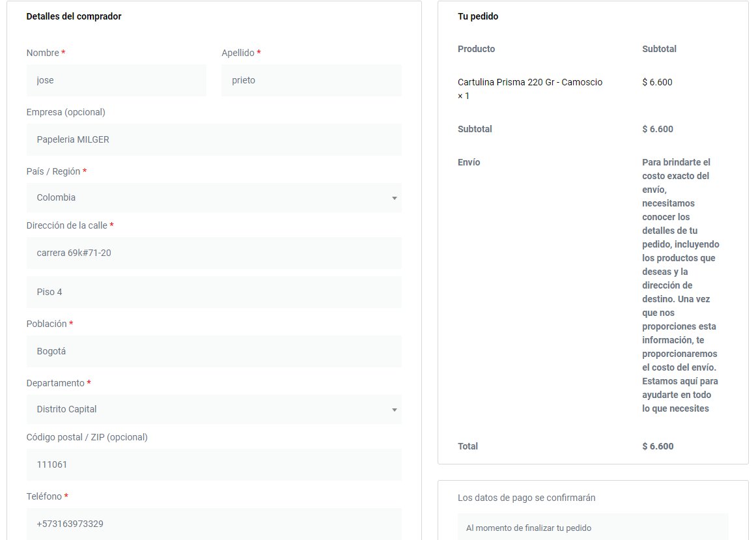756x540 pixels.
Task: Click the Nombre field containing jose
Action: point(116,81)
